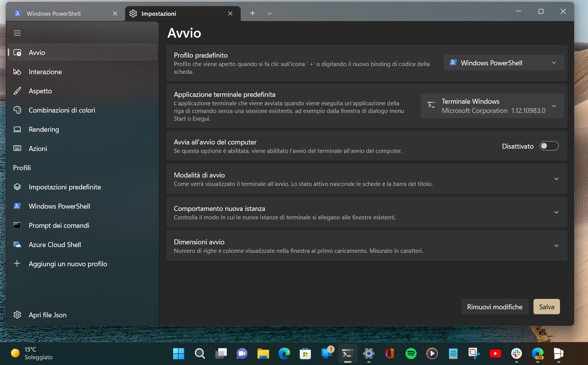Expand the Modalità di avvio section
588x365 pixels.
click(x=367, y=179)
